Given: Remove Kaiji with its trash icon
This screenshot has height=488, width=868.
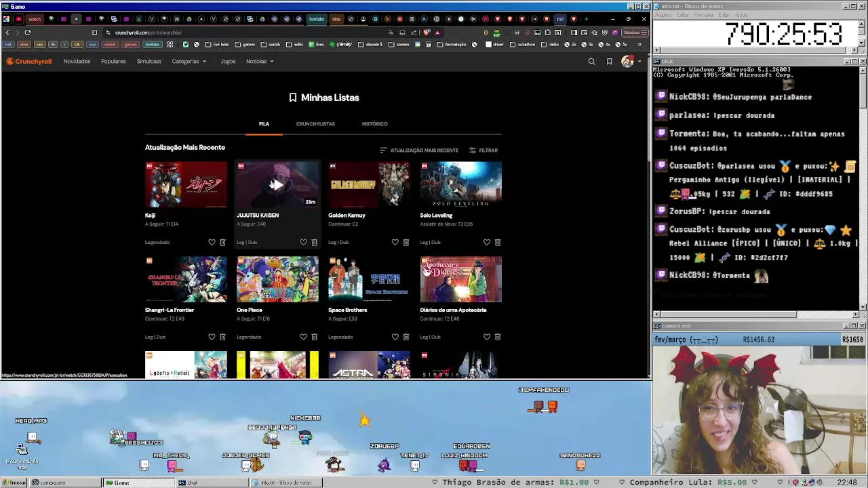Looking at the screenshot, I should [x=222, y=242].
